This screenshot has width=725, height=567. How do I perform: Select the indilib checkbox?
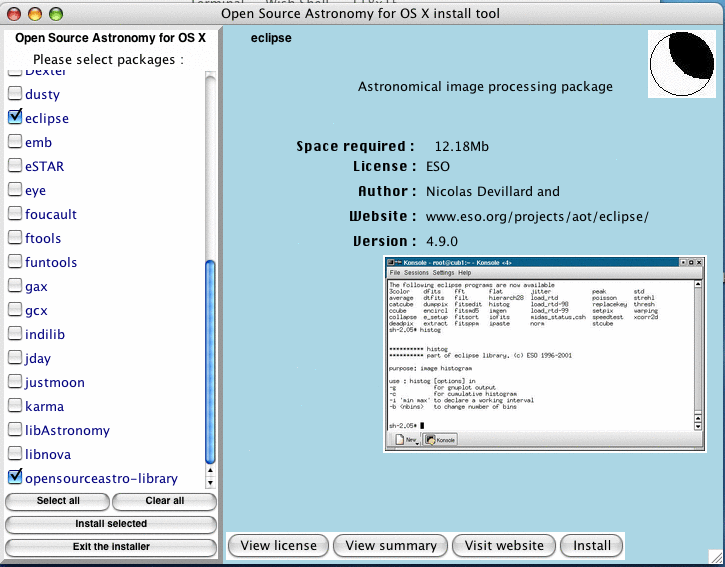15,334
